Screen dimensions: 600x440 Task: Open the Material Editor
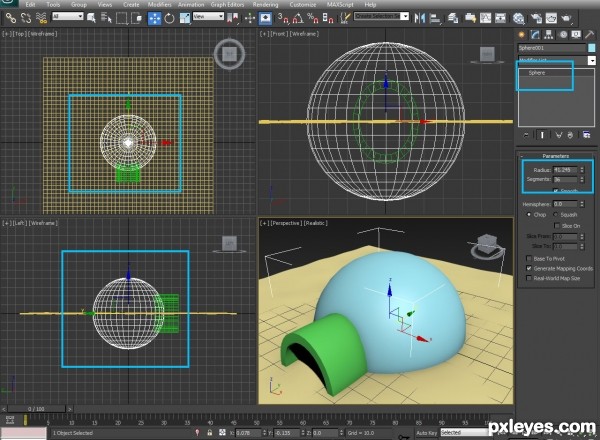coord(518,18)
